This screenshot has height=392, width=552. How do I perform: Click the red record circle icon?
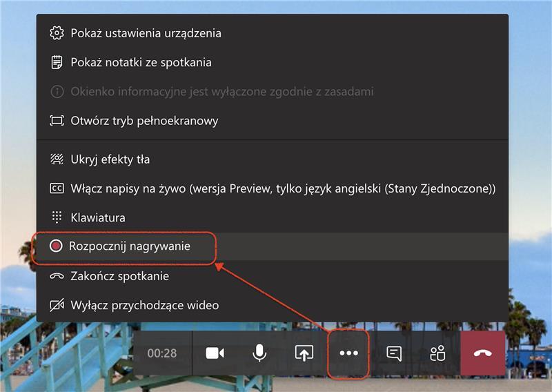click(57, 246)
